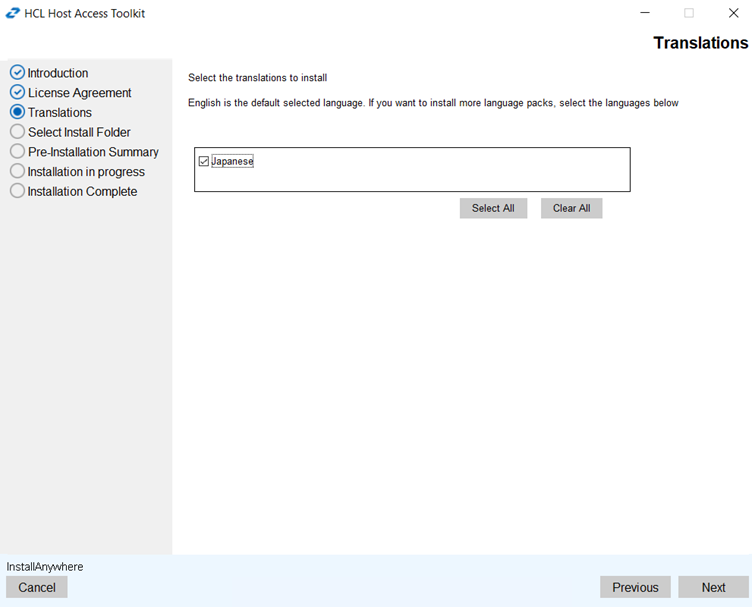Minimize the installer window

(645, 13)
